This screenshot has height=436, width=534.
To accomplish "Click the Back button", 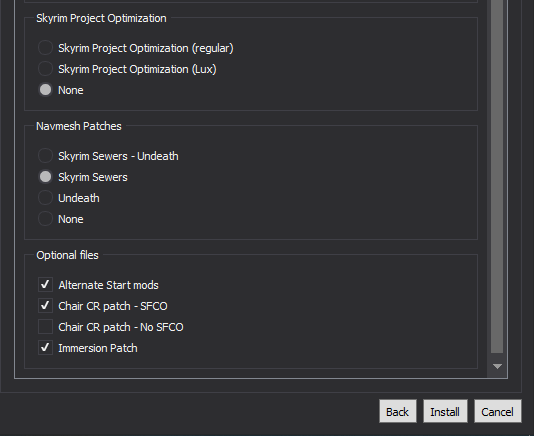I will [x=398, y=411].
